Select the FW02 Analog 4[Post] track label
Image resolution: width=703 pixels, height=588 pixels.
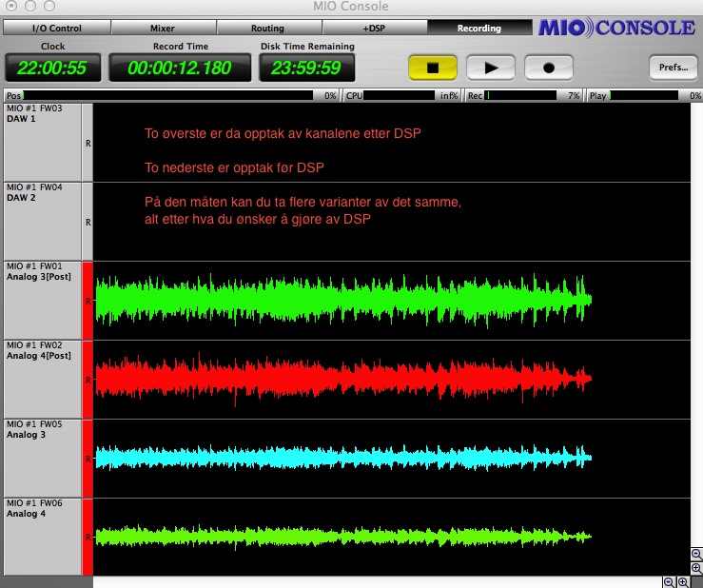[43, 380]
